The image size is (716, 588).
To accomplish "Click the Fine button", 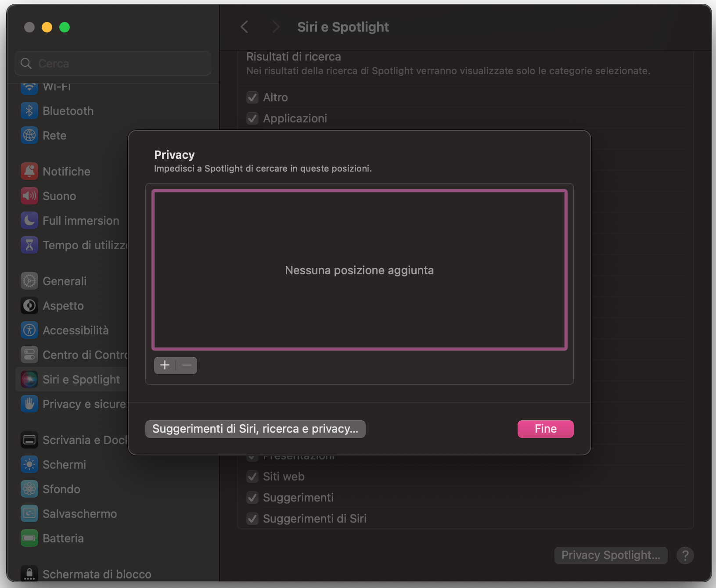I will click(545, 429).
